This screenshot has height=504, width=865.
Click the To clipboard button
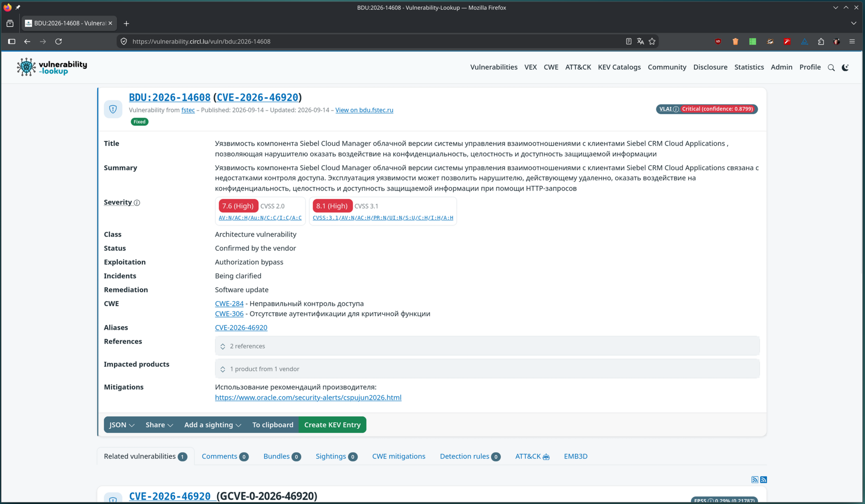(x=273, y=425)
